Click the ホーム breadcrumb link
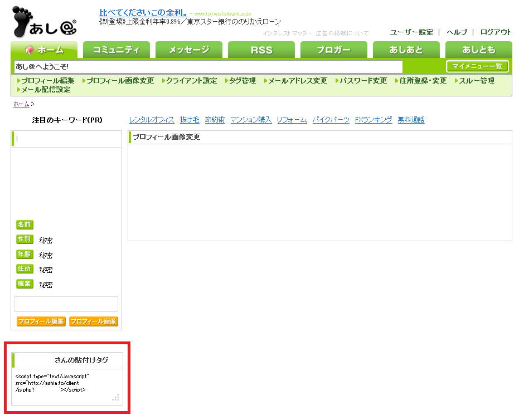This screenshot has height=420, width=519. [22, 104]
